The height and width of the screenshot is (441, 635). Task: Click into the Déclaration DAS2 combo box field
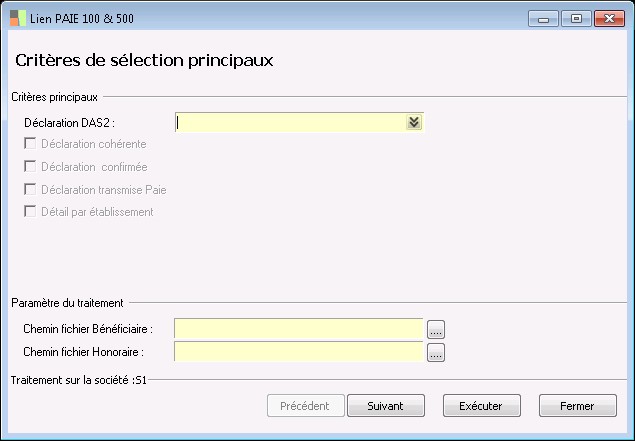290,122
